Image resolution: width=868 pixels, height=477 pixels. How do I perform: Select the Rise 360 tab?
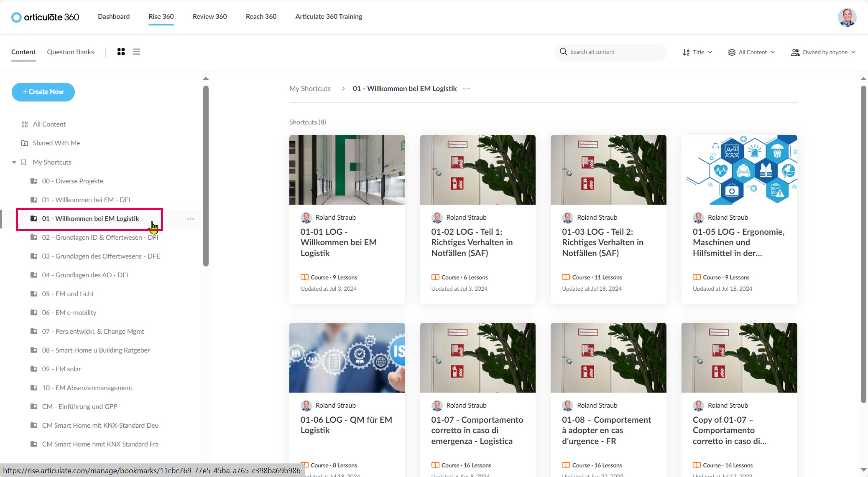point(161,17)
